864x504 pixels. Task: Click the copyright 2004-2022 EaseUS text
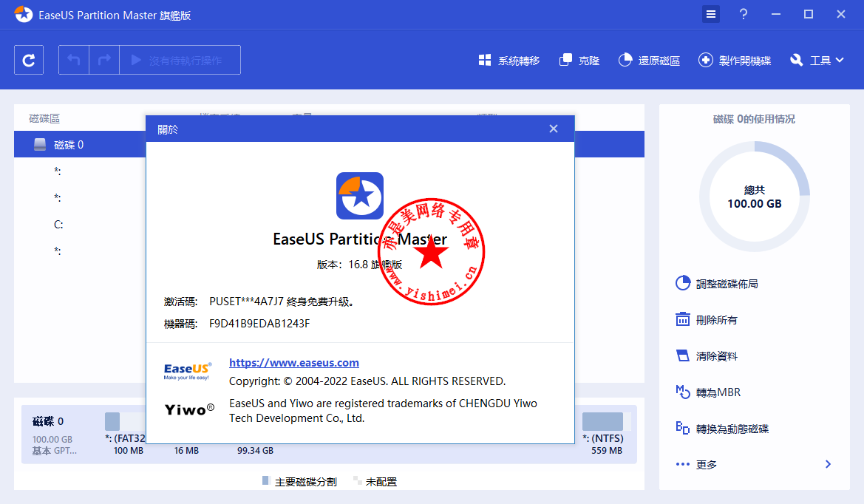click(x=367, y=381)
